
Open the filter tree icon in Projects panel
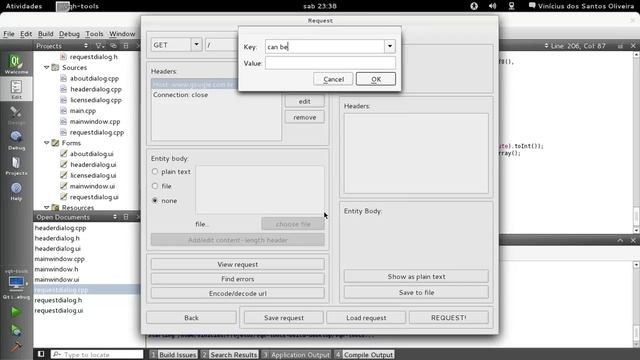[100, 46]
